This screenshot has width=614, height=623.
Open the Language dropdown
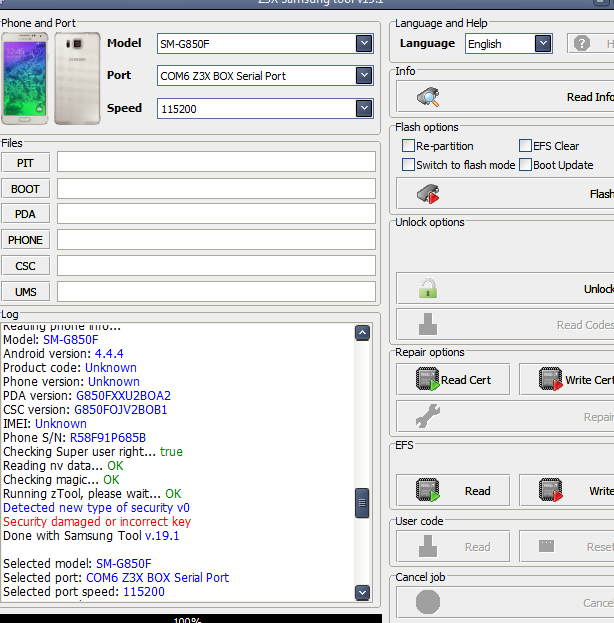coord(543,43)
